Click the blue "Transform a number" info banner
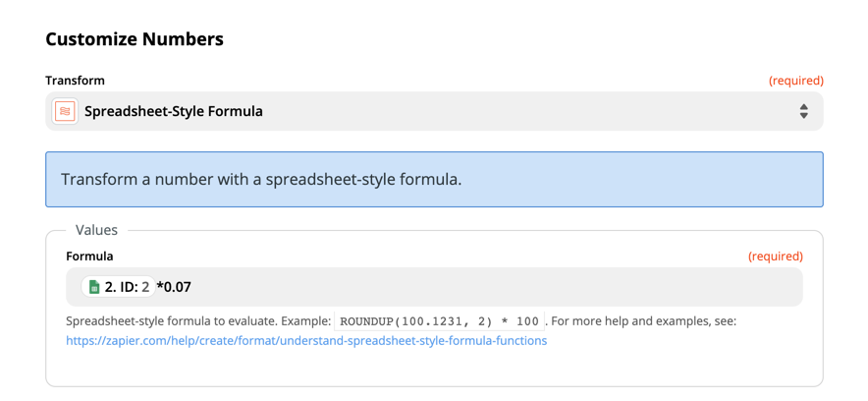The image size is (868, 401). coord(434,180)
